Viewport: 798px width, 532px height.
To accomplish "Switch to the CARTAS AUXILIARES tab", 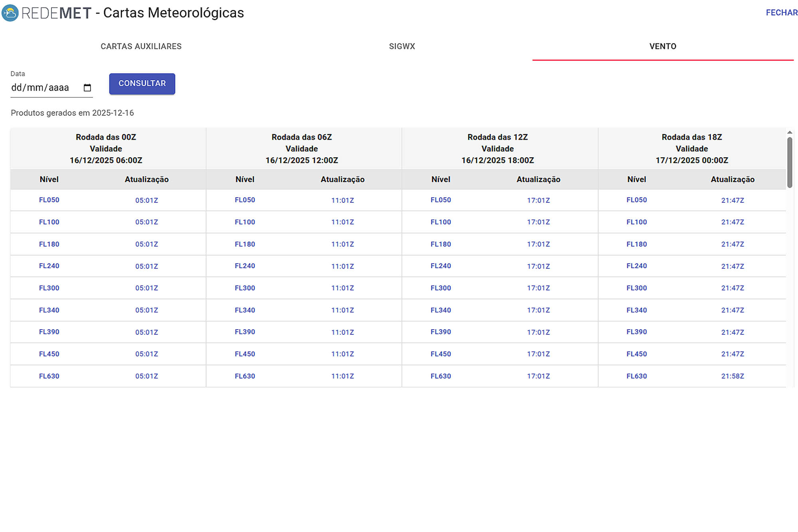I will click(141, 46).
